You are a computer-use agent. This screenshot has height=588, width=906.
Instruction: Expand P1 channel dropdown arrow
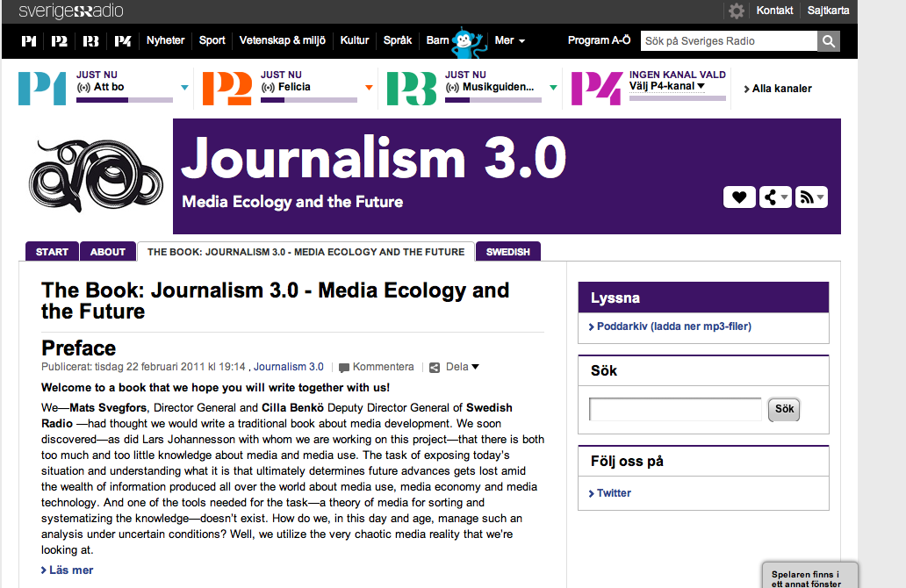184,88
